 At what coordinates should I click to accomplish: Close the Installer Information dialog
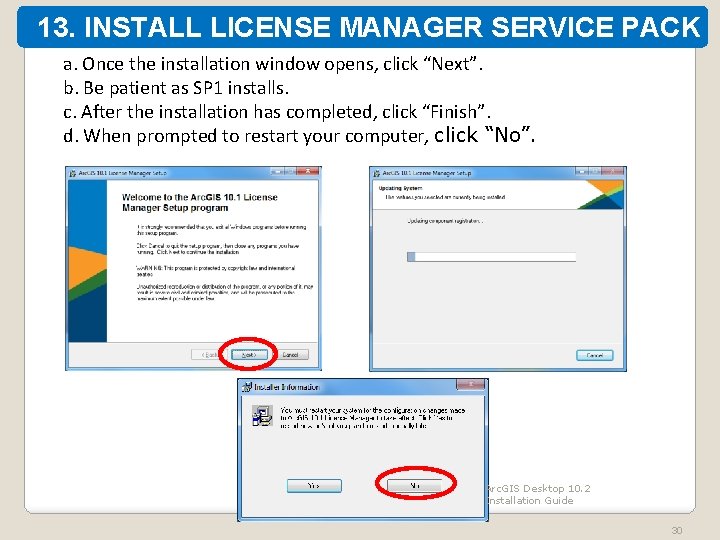point(471,384)
